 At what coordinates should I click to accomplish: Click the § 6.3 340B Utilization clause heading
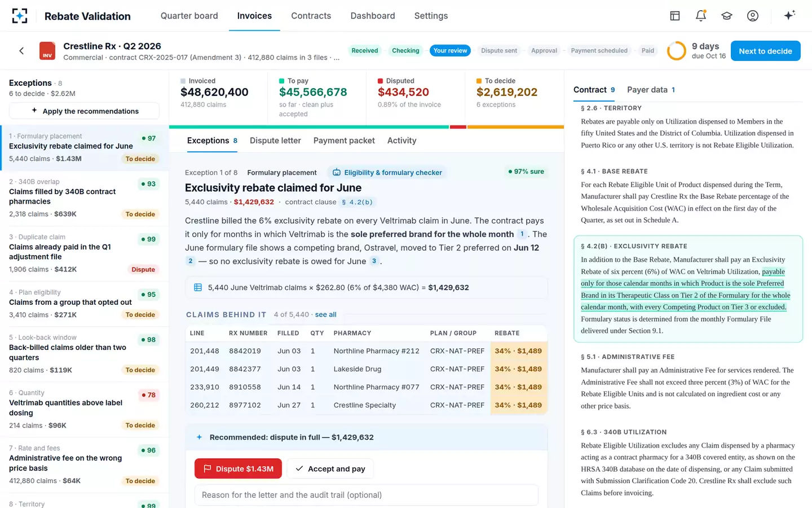coord(624,432)
